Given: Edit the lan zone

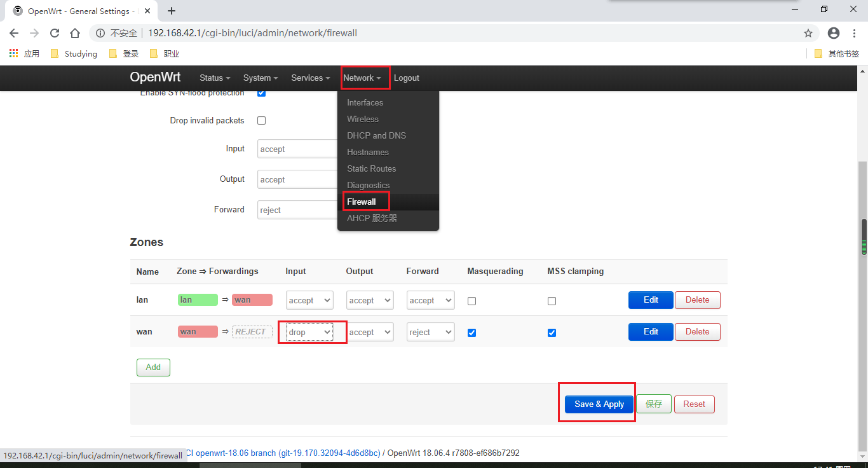Looking at the screenshot, I should [x=651, y=299].
